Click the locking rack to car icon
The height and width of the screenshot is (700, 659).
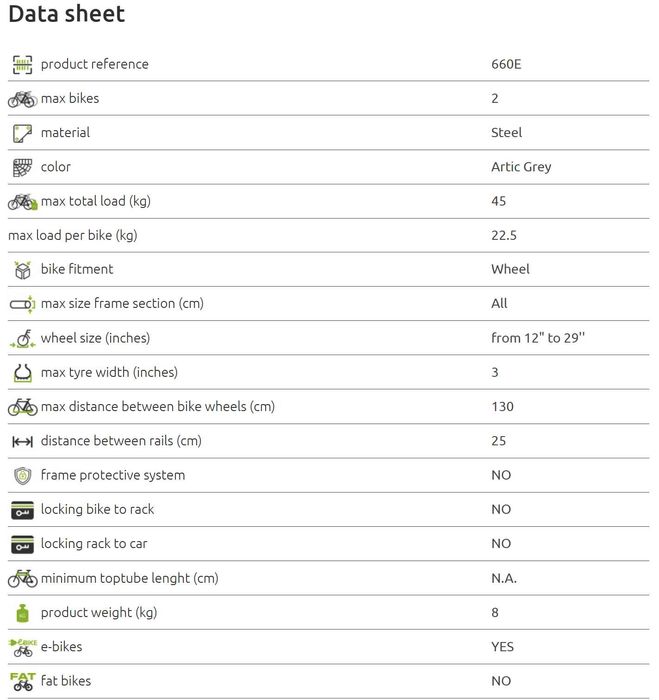[x=22, y=544]
